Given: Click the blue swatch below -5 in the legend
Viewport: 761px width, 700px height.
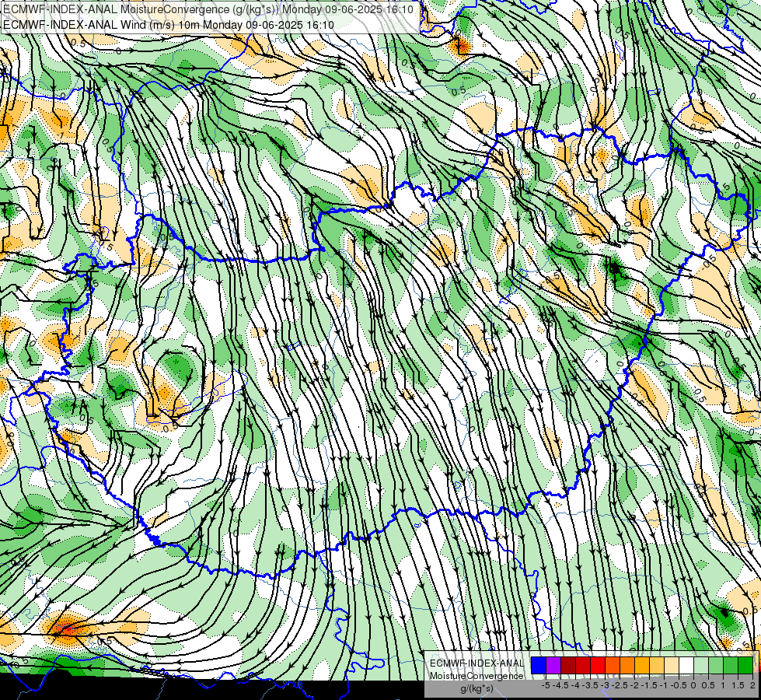Looking at the screenshot, I should point(539,665).
